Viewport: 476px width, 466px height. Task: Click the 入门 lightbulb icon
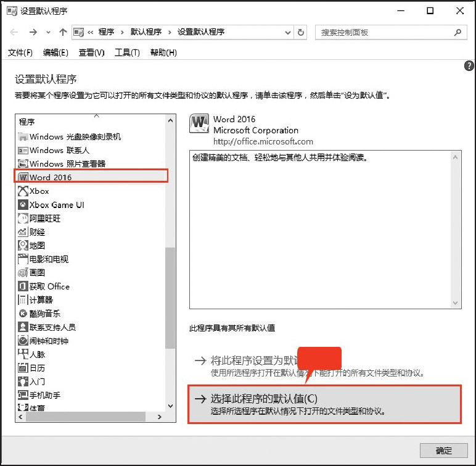[23, 381]
